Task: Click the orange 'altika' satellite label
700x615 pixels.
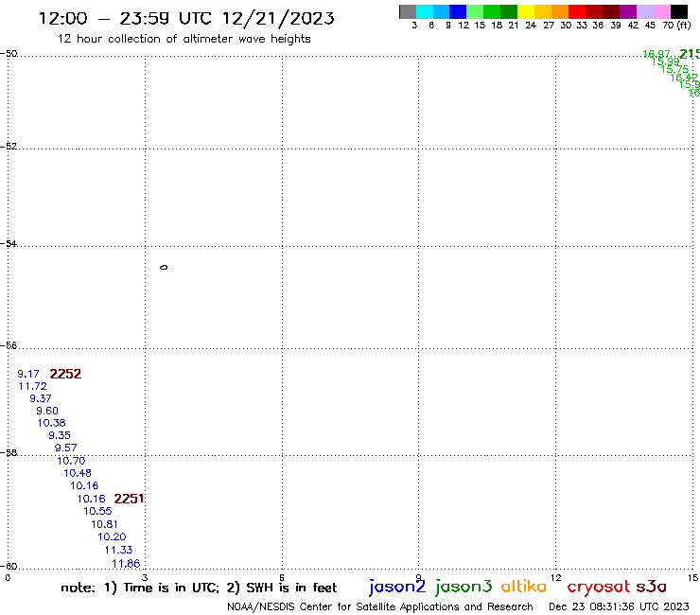Action: (524, 586)
